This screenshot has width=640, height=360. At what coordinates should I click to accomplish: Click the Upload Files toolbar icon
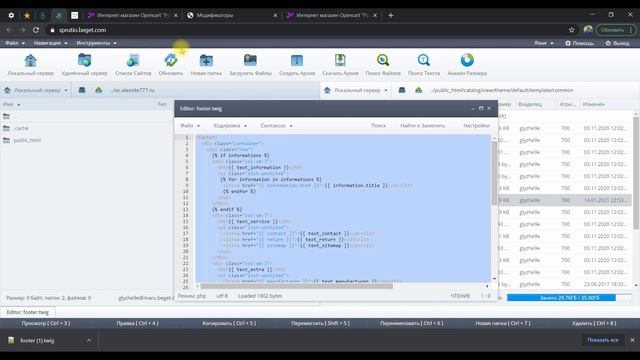[x=250, y=65]
